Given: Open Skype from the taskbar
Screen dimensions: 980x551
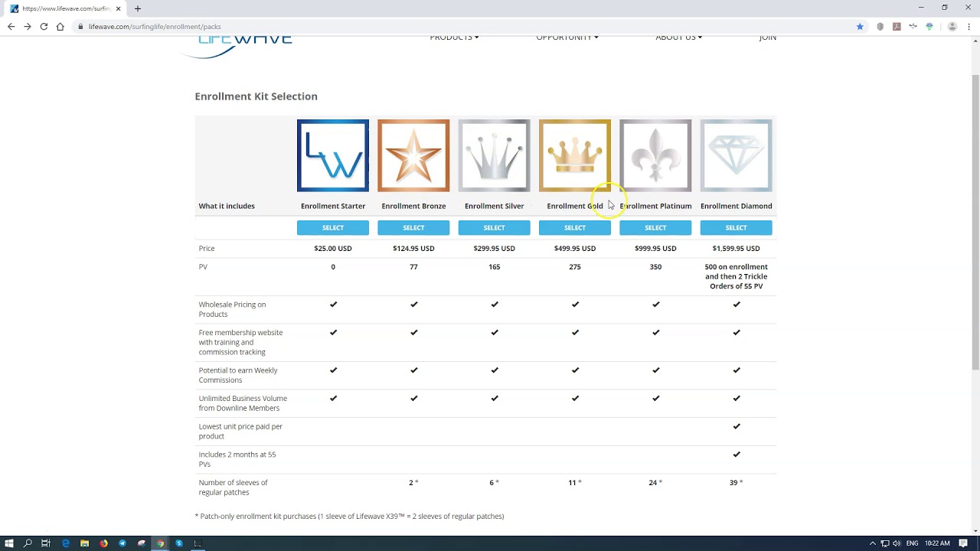Looking at the screenshot, I should (x=179, y=543).
